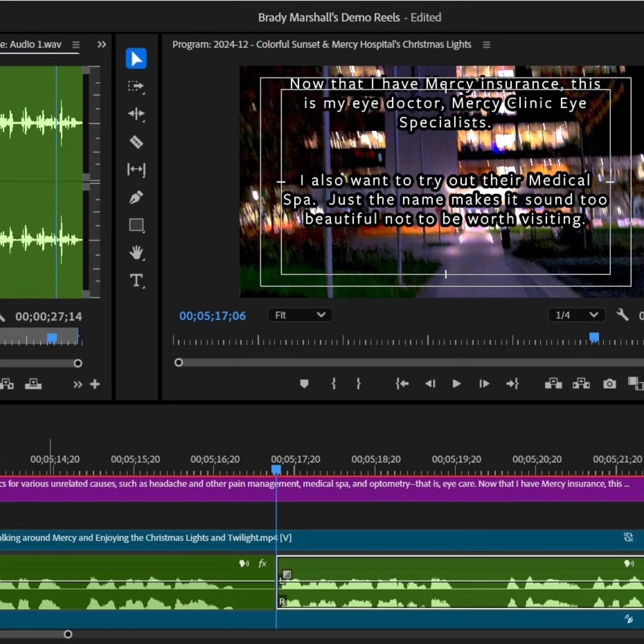
Task: Click the Lift button
Action: click(553, 384)
